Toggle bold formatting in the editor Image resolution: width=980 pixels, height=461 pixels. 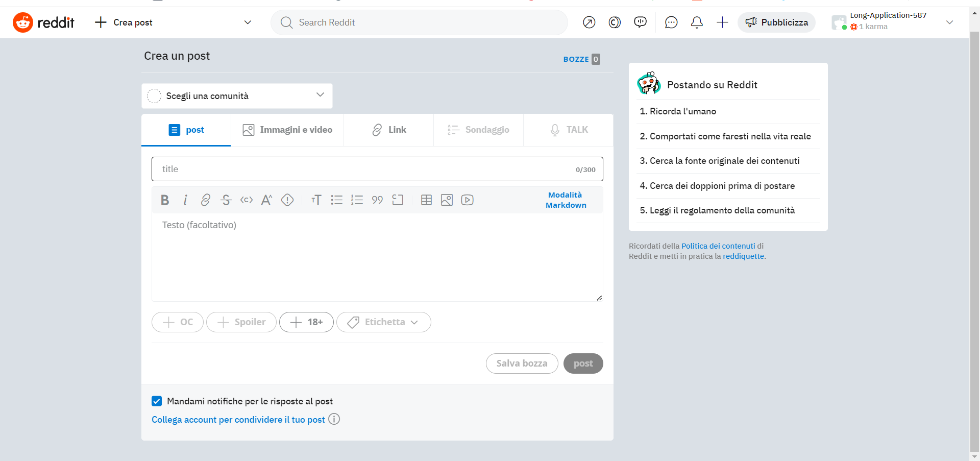coord(164,200)
